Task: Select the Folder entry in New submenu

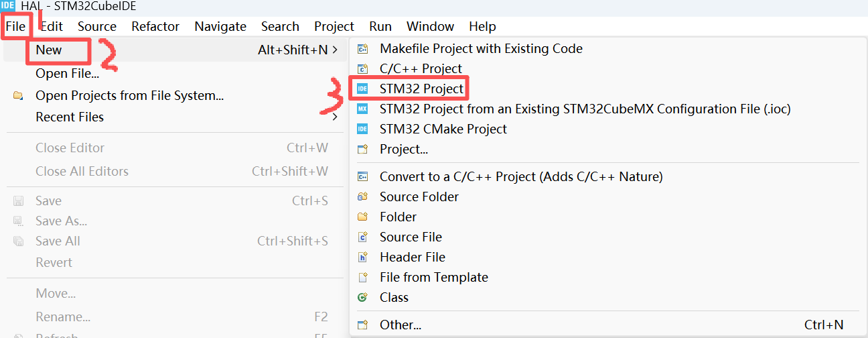Action: point(398,217)
